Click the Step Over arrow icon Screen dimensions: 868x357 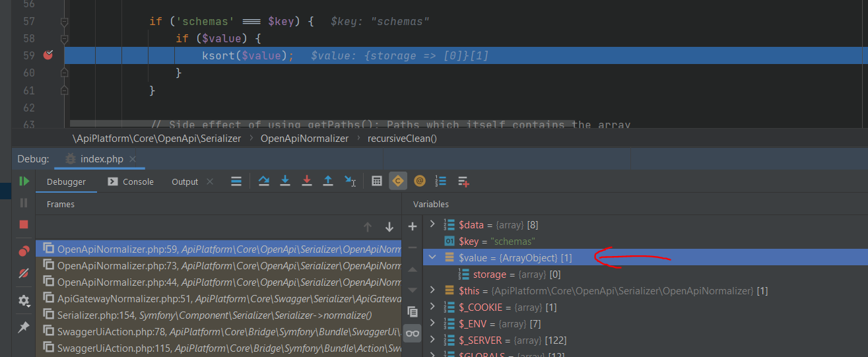click(264, 181)
